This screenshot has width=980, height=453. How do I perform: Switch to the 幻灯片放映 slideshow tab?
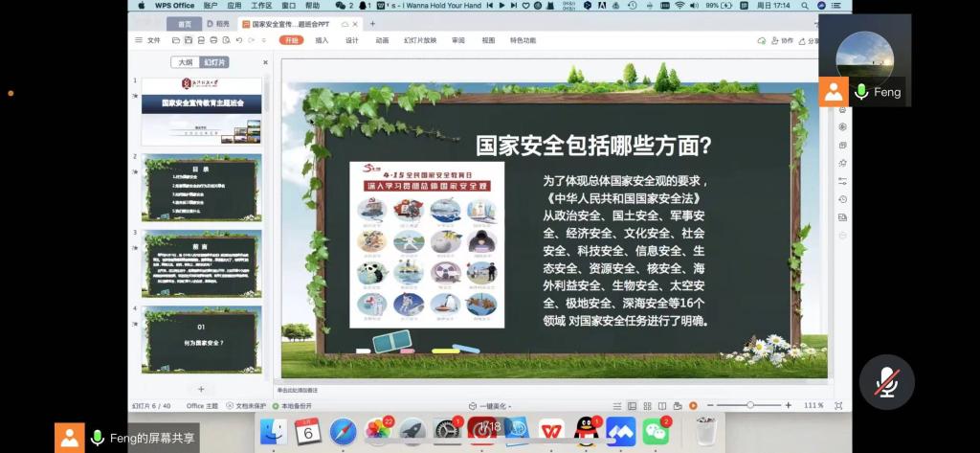pos(419,40)
